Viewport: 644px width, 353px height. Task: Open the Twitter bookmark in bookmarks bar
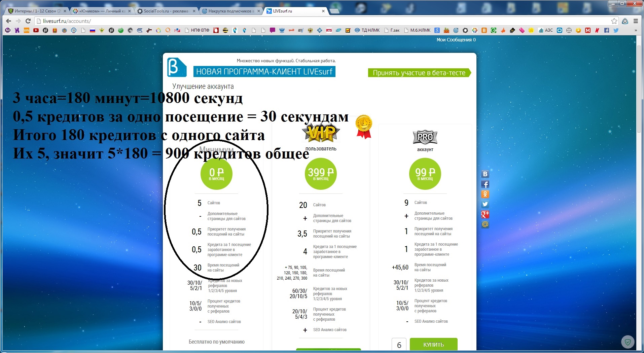point(616,30)
